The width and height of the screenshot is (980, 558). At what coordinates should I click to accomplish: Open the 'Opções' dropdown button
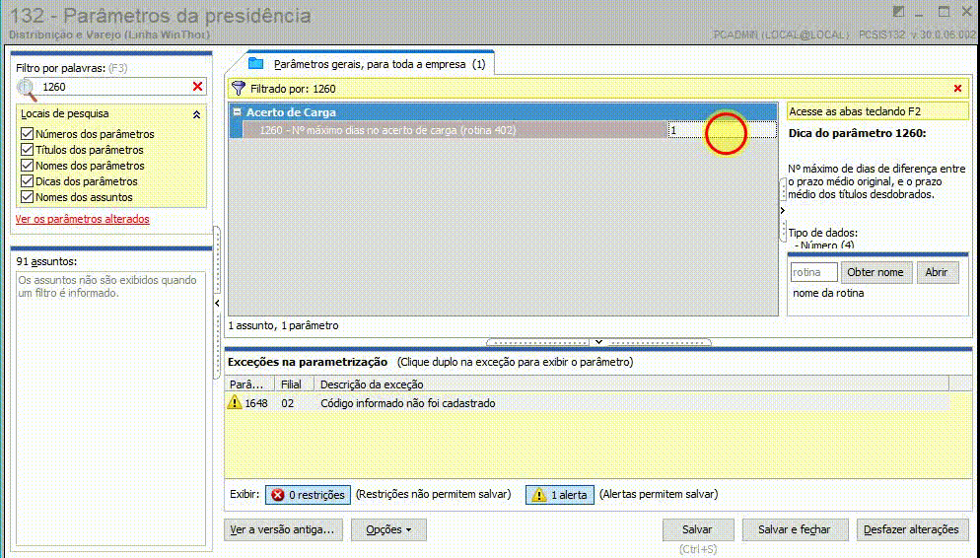point(388,529)
